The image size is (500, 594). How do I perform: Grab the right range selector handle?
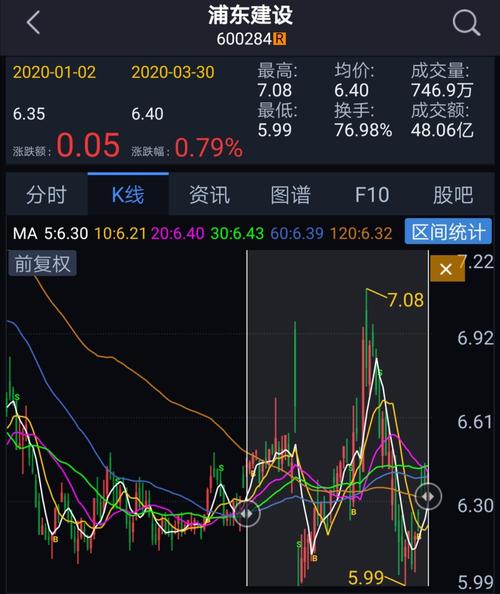[x=428, y=496]
